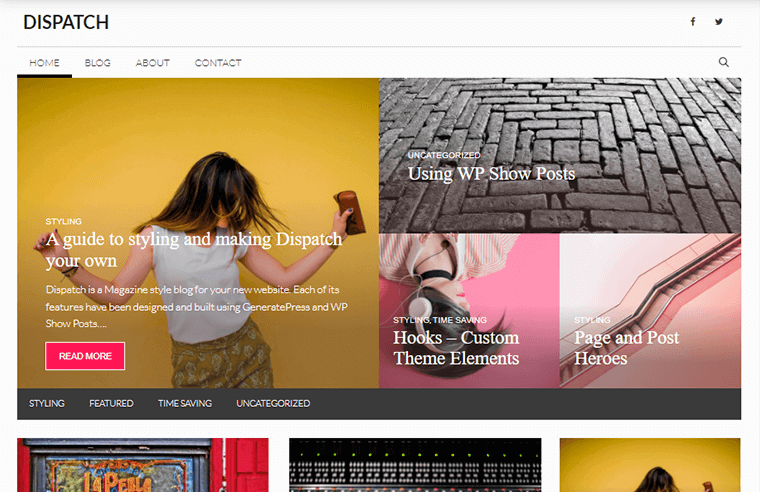
Task: Click the Read More button
Action: tap(85, 356)
